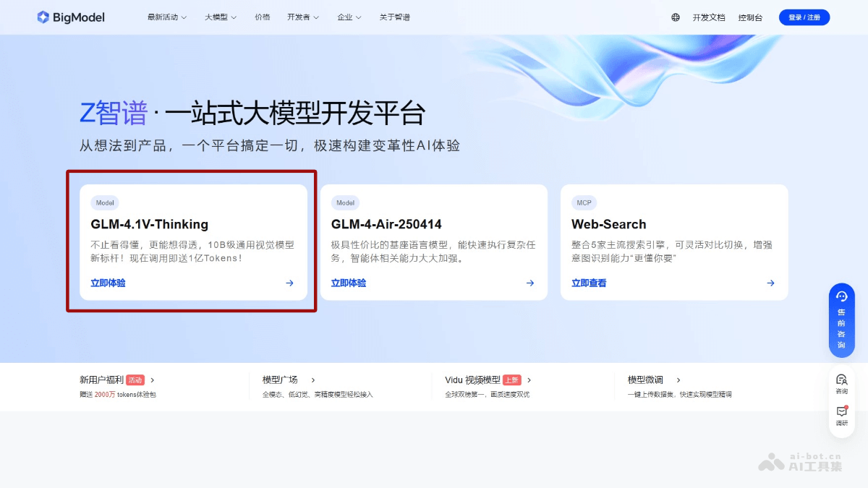Click the arrow icon on Web-Search card

769,283
